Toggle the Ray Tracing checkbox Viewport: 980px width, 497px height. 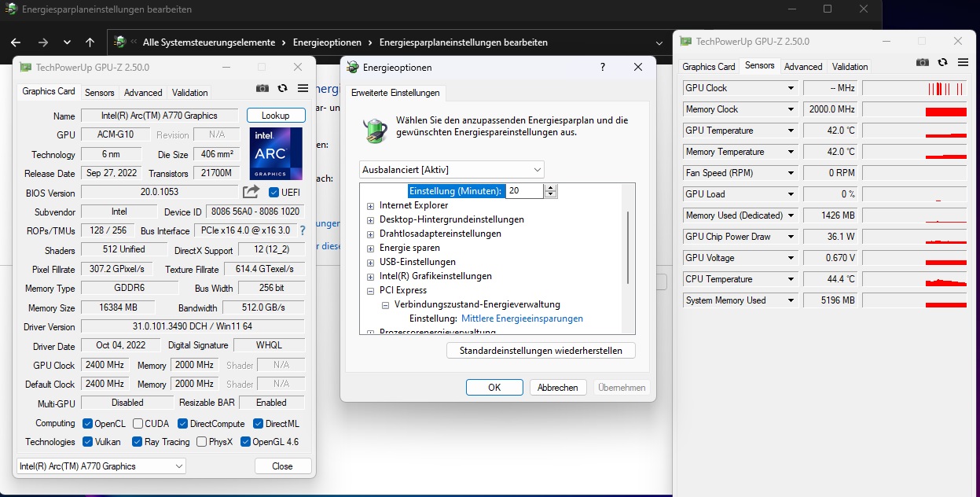138,441
